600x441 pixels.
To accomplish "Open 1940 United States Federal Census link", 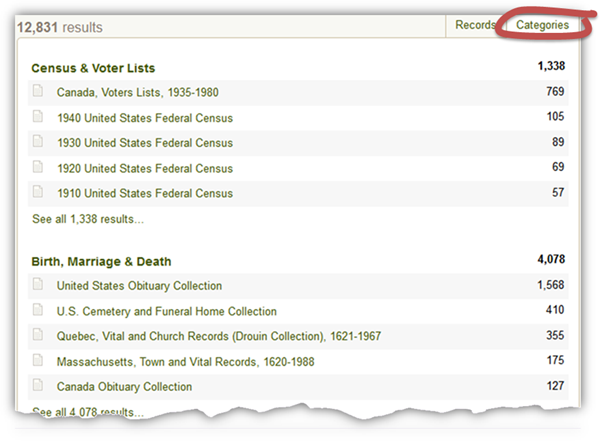I will pos(145,118).
